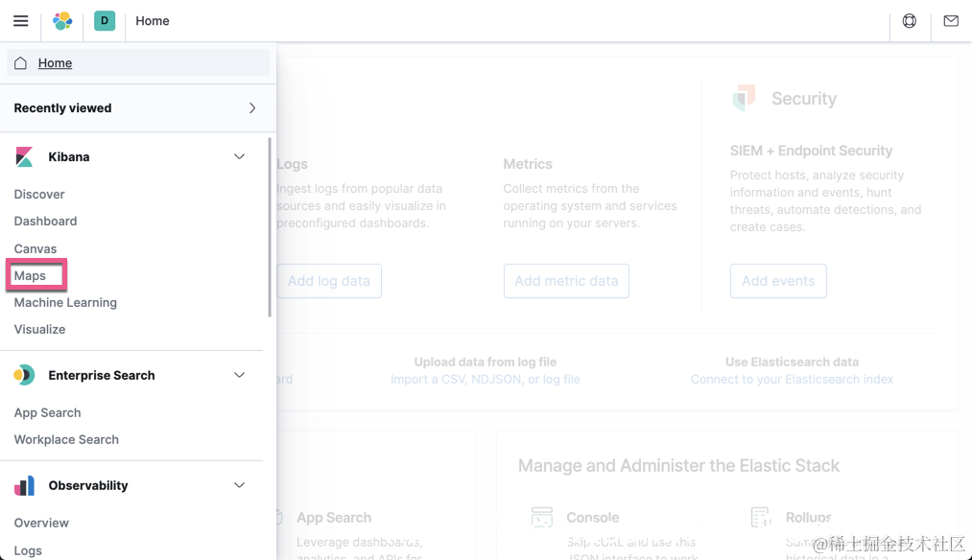This screenshot has width=972, height=560.
Task: Click the Enterprise Search logo icon
Action: pos(24,375)
